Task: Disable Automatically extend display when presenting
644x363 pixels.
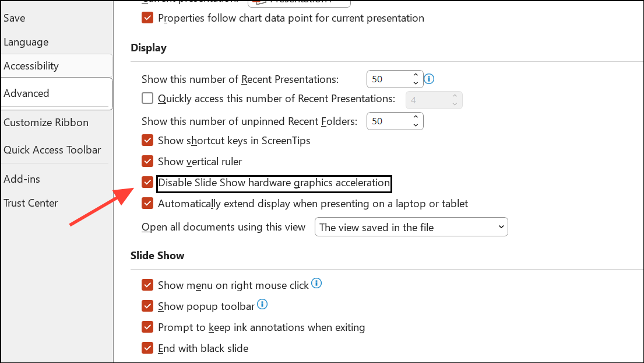Action: (x=147, y=204)
